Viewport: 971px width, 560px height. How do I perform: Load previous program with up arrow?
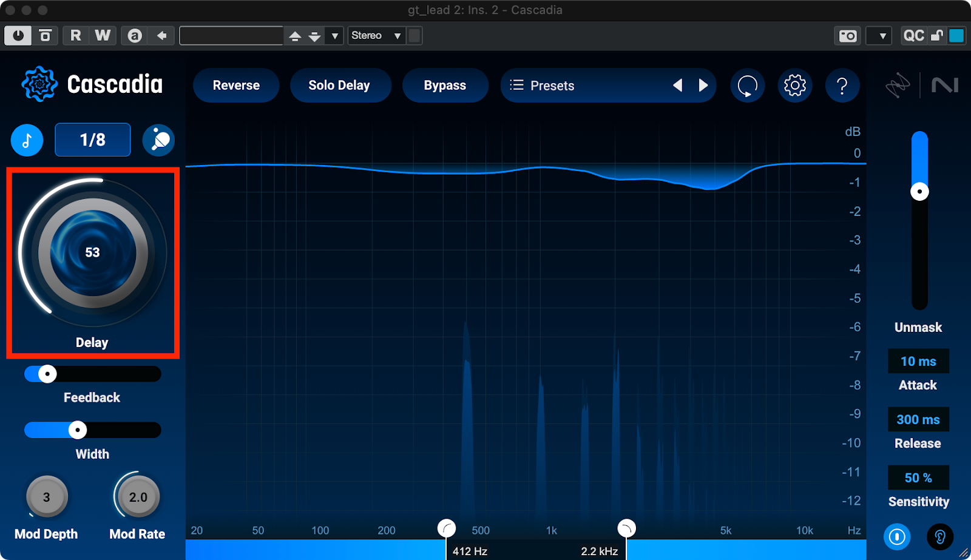click(x=295, y=36)
